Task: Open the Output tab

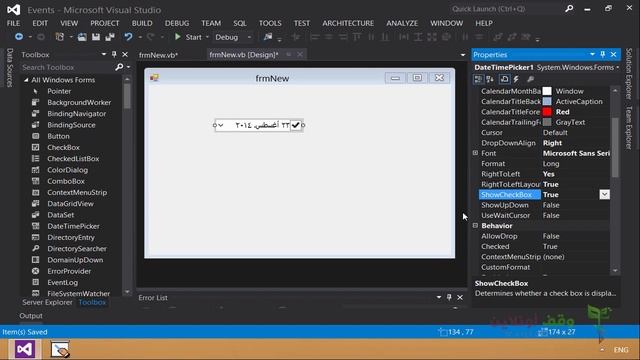Action: point(31,316)
